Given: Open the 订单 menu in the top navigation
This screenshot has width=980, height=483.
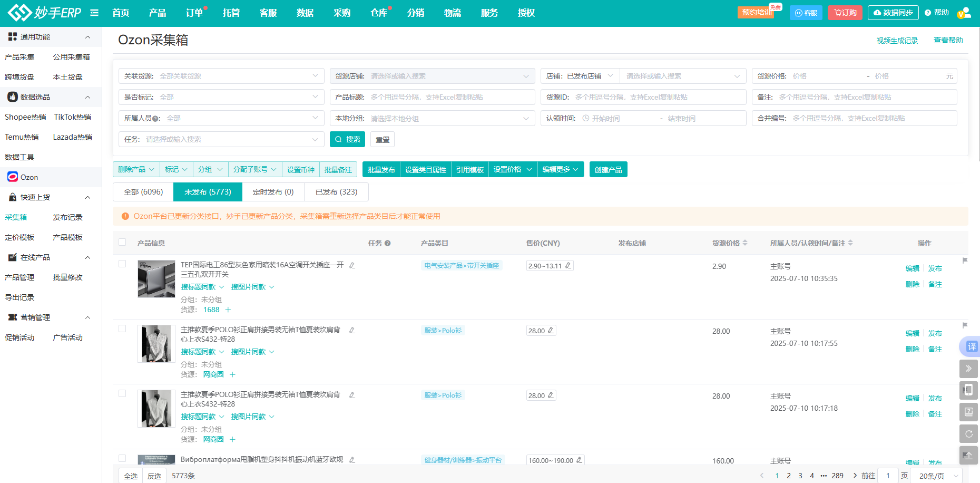Looking at the screenshot, I should 194,13.
